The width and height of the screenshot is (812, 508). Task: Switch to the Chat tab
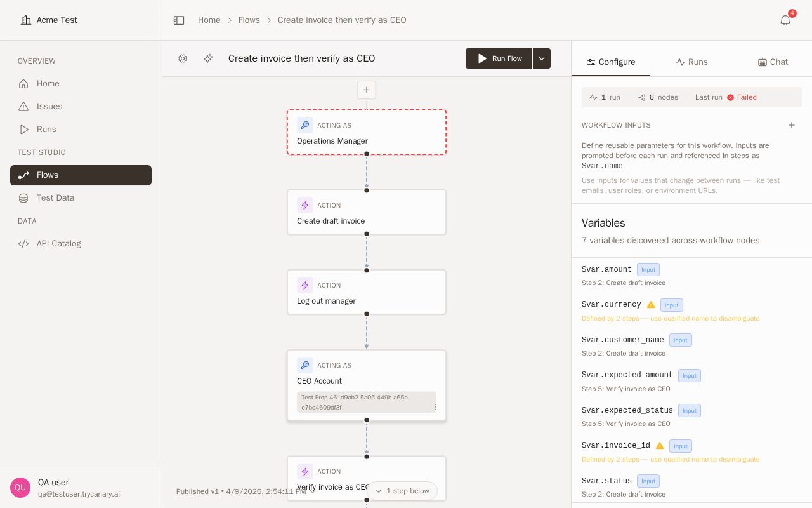point(772,62)
